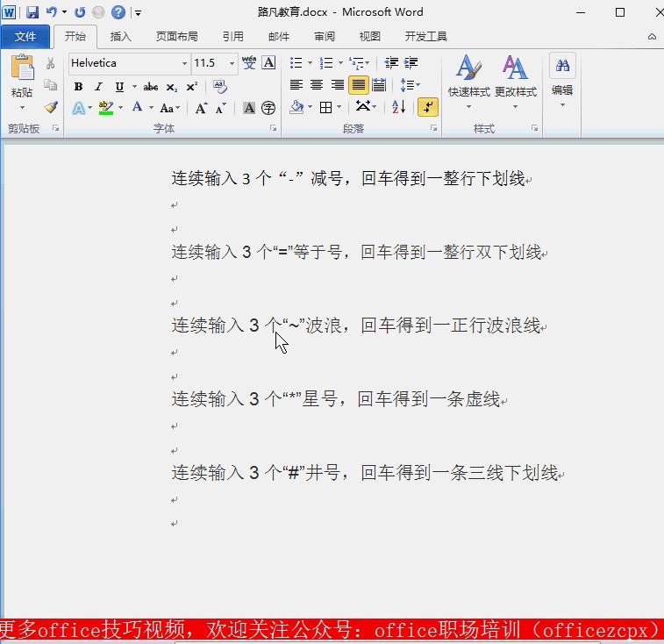Viewport: 664px width, 644px height.
Task: Click the 粘贴 paste button
Action: [22, 68]
